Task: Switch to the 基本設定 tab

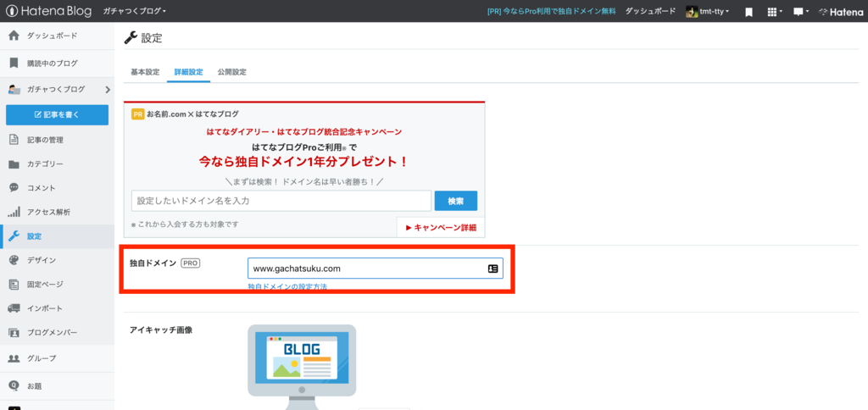Action: (x=145, y=72)
